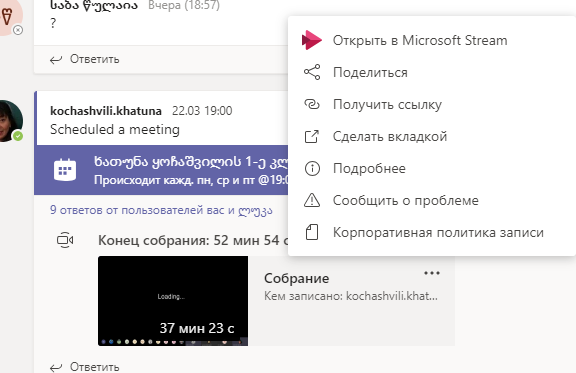Click the reply arrow icon under the recording

coord(56,367)
